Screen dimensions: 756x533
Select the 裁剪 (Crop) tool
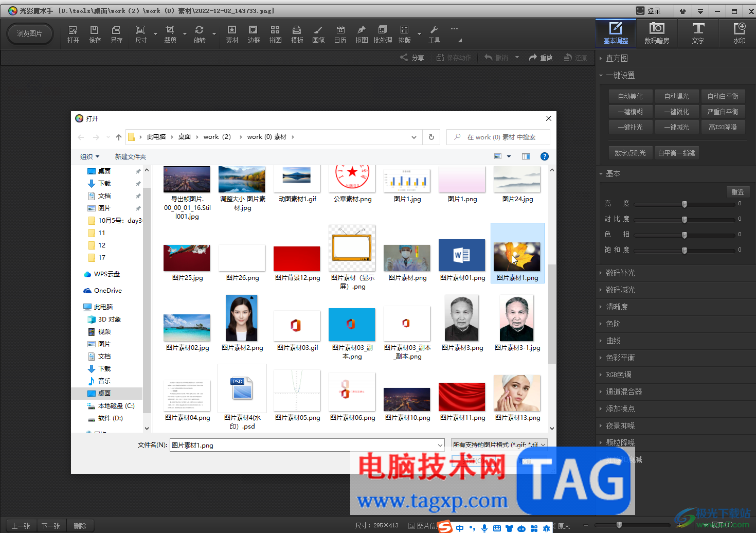click(x=170, y=34)
